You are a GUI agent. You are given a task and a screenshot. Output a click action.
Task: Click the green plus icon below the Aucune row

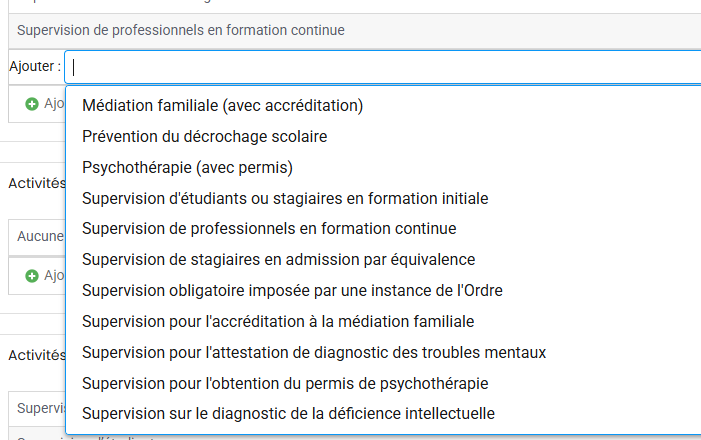(32, 275)
